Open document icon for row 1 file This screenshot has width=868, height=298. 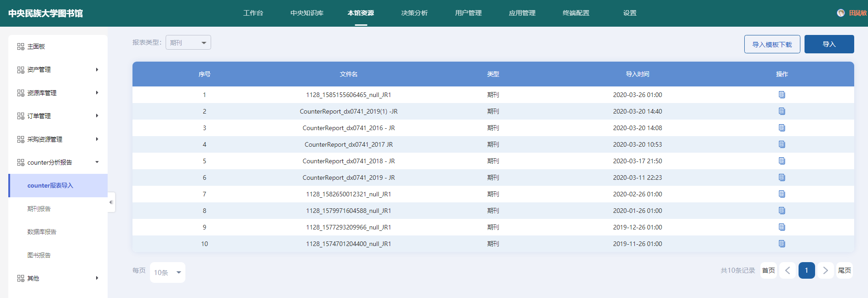[782, 95]
